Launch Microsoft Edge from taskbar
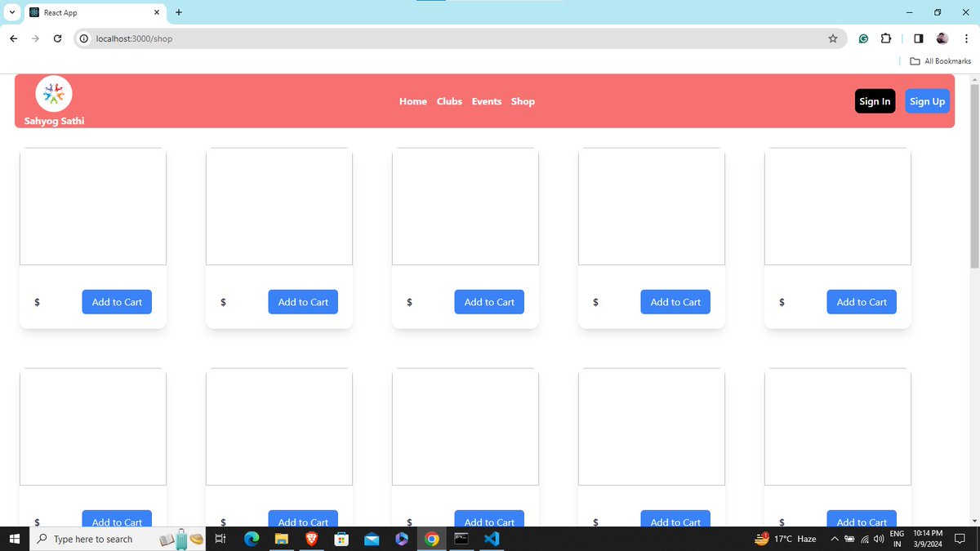980x551 pixels. pos(252,539)
